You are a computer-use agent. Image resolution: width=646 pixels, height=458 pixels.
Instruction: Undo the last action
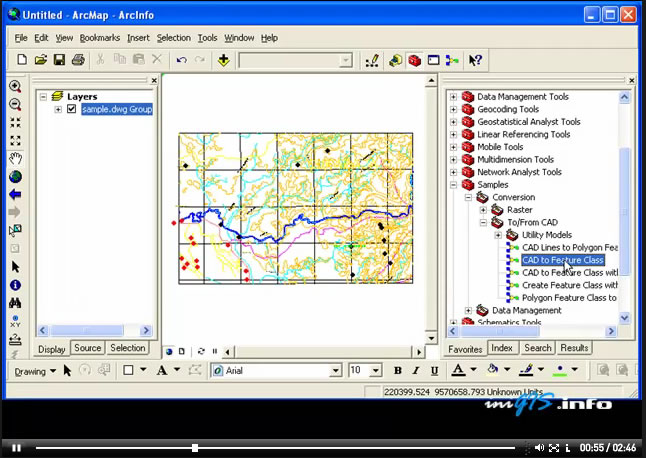coord(182,60)
